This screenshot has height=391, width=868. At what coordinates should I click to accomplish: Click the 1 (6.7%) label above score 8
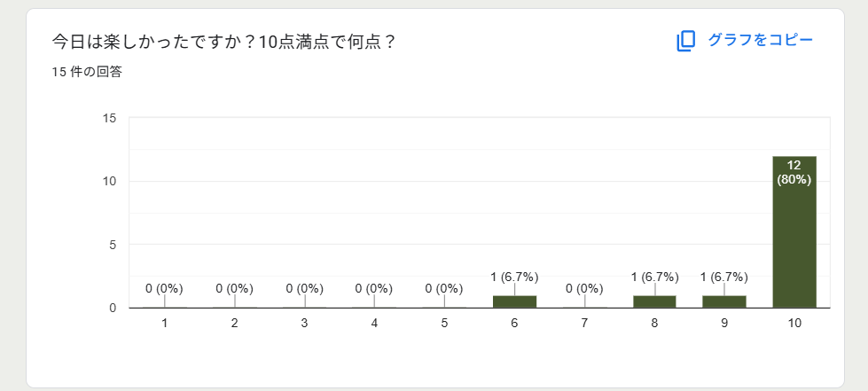tap(654, 277)
